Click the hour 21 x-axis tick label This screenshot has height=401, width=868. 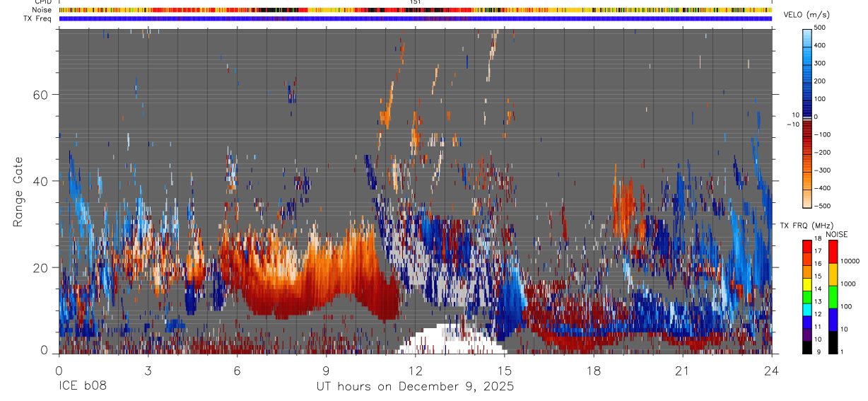pyautogui.click(x=683, y=370)
